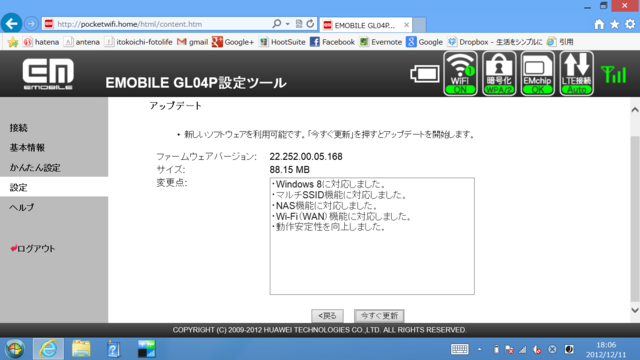Screen dimensions: 640x360
Task: Click the page scrollbar down arrow
Action: point(635,310)
